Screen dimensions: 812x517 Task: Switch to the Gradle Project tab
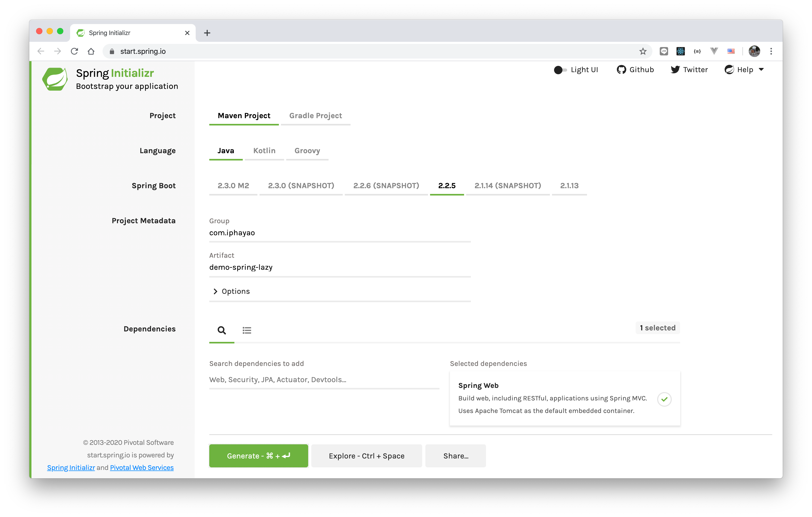(315, 116)
